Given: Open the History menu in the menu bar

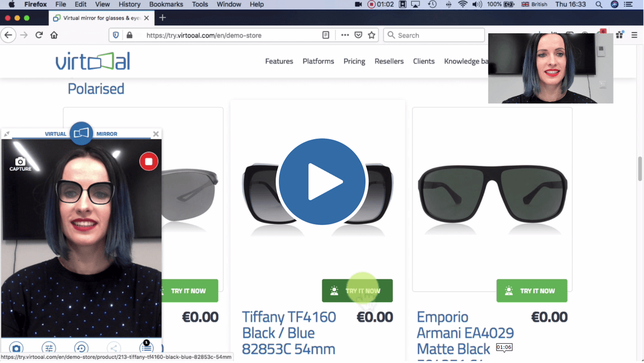Looking at the screenshot, I should tap(129, 4).
